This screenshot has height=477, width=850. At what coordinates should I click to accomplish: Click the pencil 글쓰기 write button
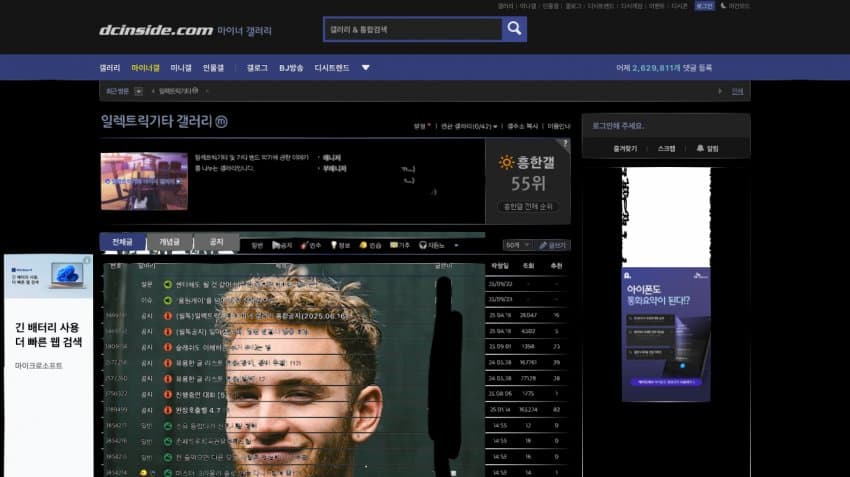pos(553,244)
